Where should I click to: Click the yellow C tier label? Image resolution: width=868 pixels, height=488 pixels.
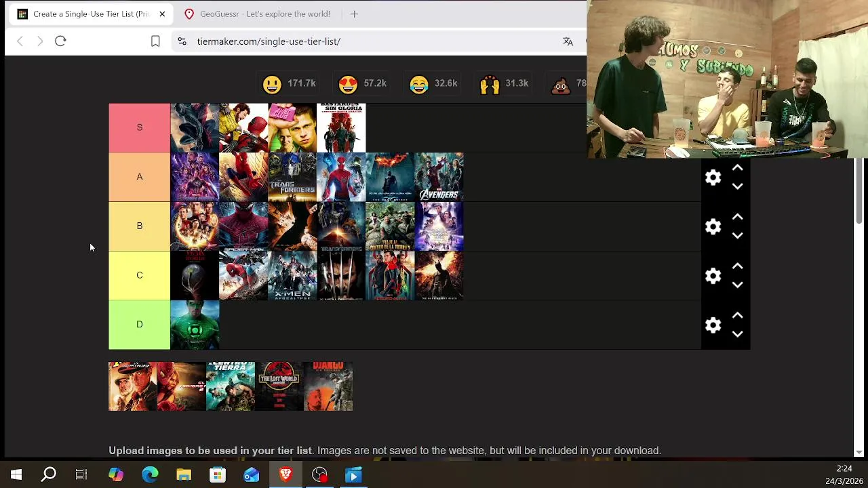(139, 276)
